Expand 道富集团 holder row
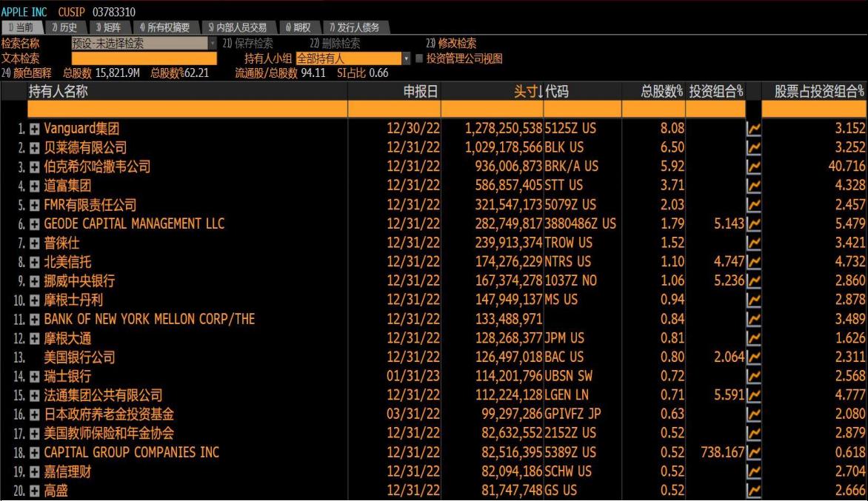The image size is (868, 501). click(34, 186)
